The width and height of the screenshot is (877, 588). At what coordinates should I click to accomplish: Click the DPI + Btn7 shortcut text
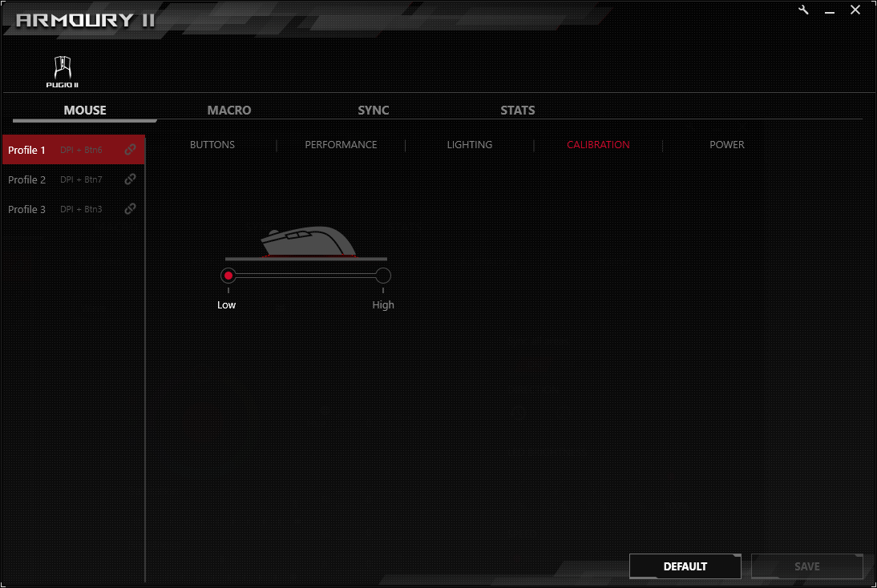click(x=81, y=179)
